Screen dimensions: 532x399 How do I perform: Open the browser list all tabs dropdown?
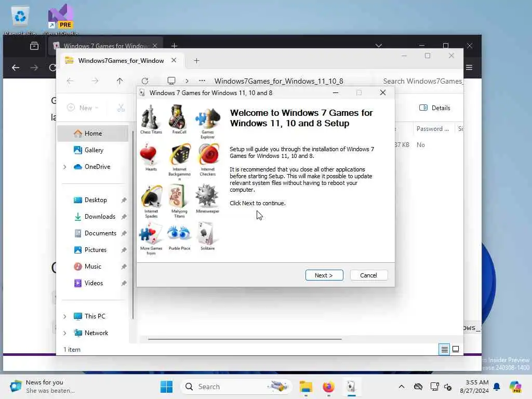tap(379, 46)
